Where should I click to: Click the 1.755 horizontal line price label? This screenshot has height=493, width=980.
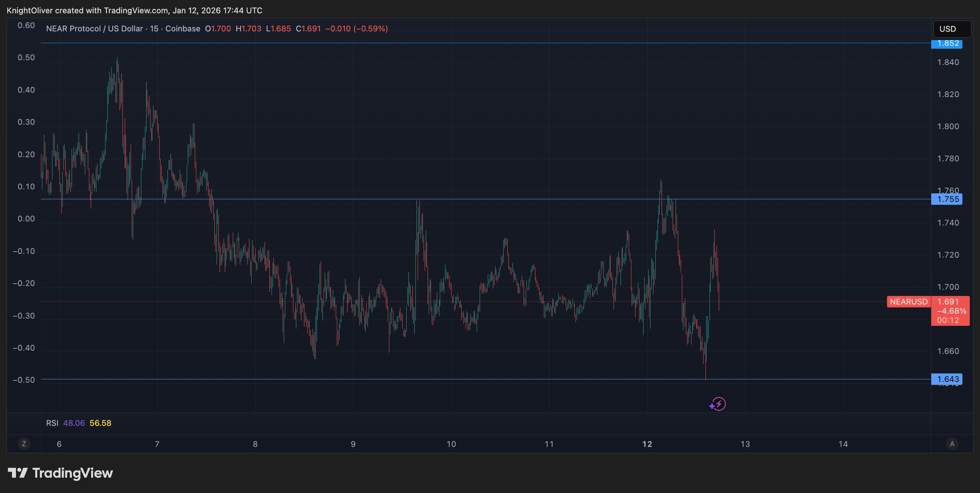[947, 199]
